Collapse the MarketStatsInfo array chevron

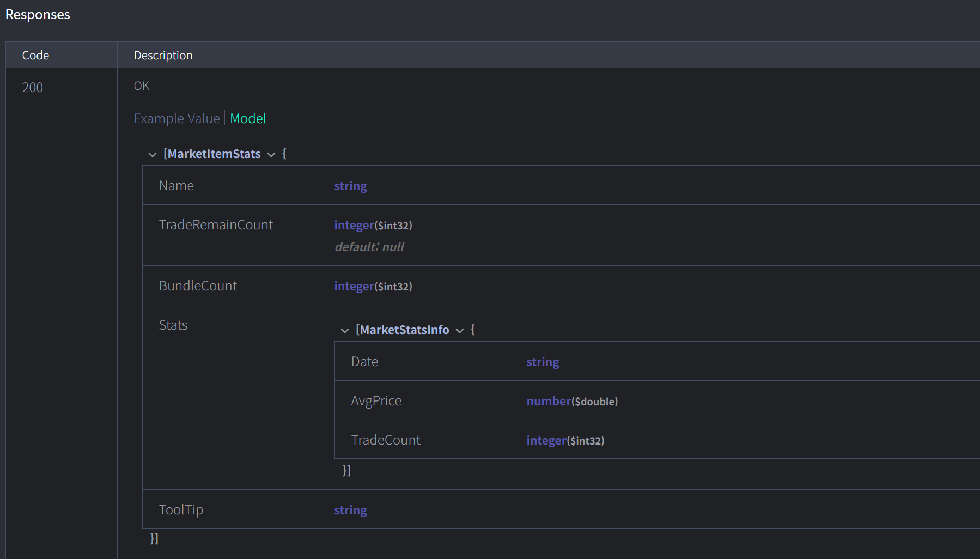click(344, 331)
